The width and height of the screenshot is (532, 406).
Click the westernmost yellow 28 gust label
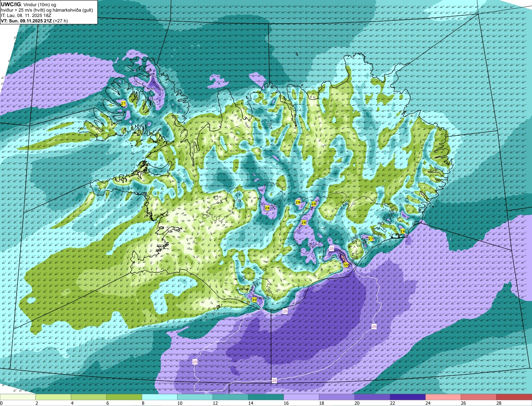point(267,208)
